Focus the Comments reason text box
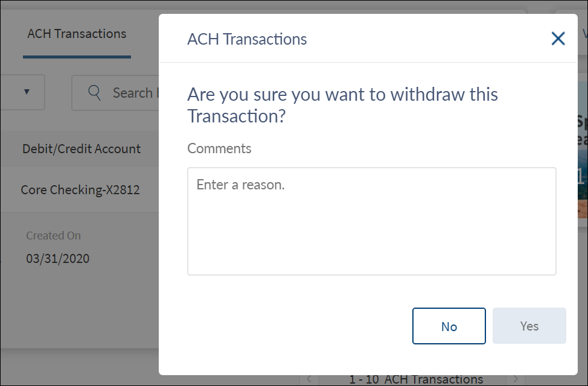588x386 pixels. tap(371, 221)
